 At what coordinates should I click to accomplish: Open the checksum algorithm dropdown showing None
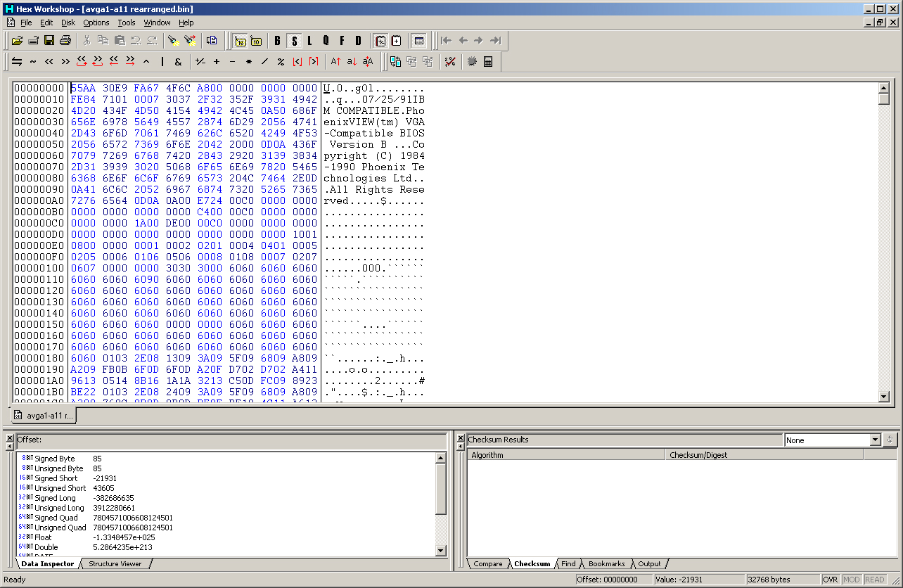tap(875, 440)
